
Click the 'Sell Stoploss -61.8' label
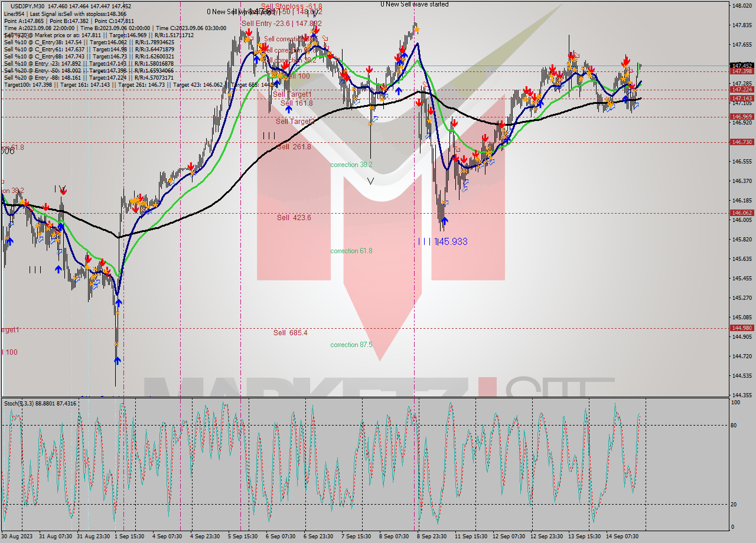pyautogui.click(x=292, y=6)
